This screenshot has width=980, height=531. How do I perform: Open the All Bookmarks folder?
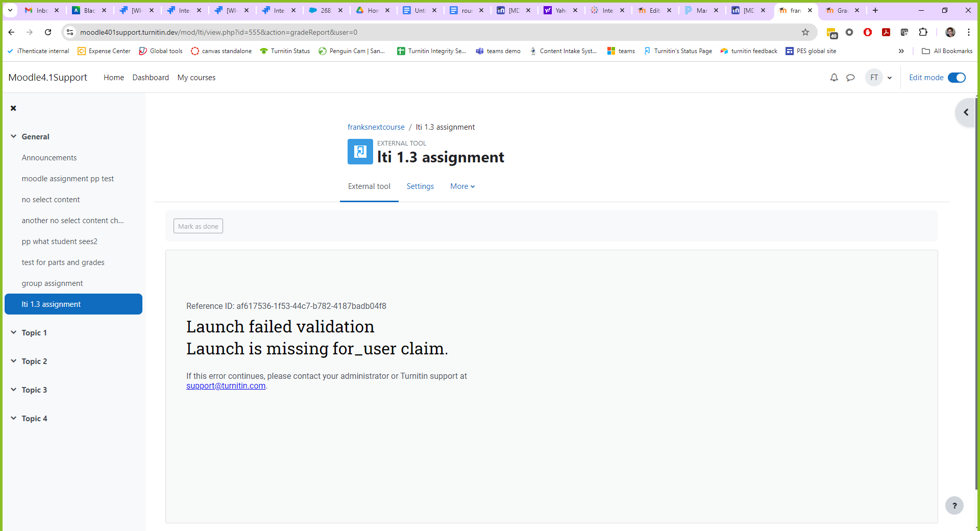[x=947, y=51]
